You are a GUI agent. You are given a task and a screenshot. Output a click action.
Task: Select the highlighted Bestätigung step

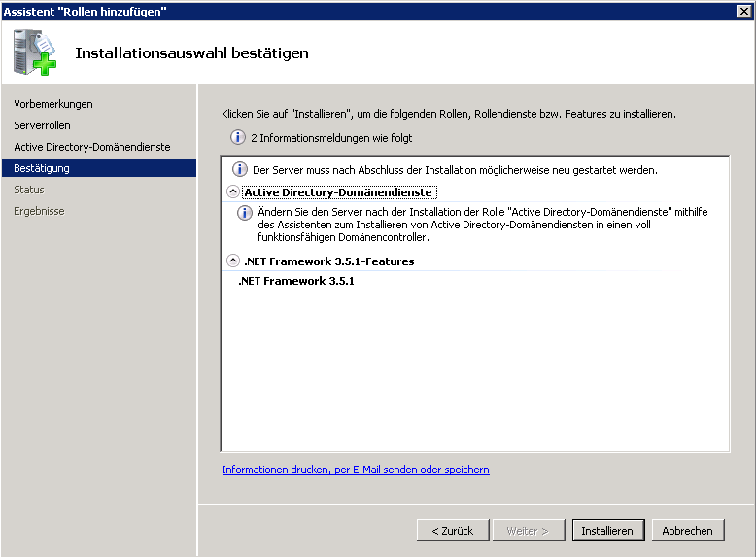pos(42,168)
